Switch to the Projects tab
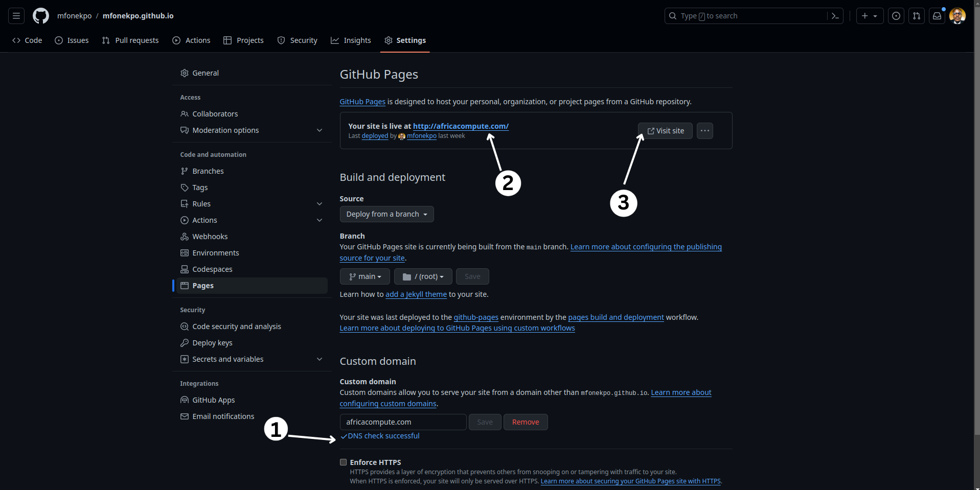The image size is (980, 490). click(243, 40)
